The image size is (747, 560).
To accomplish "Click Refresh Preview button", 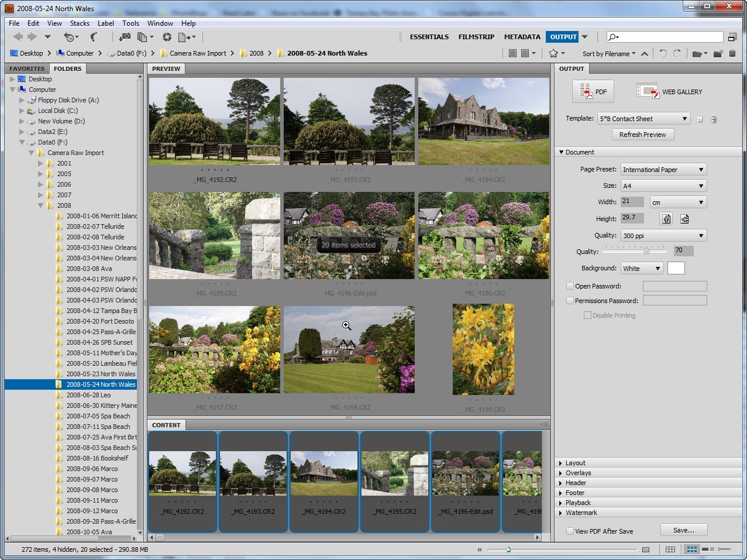I will [x=642, y=135].
